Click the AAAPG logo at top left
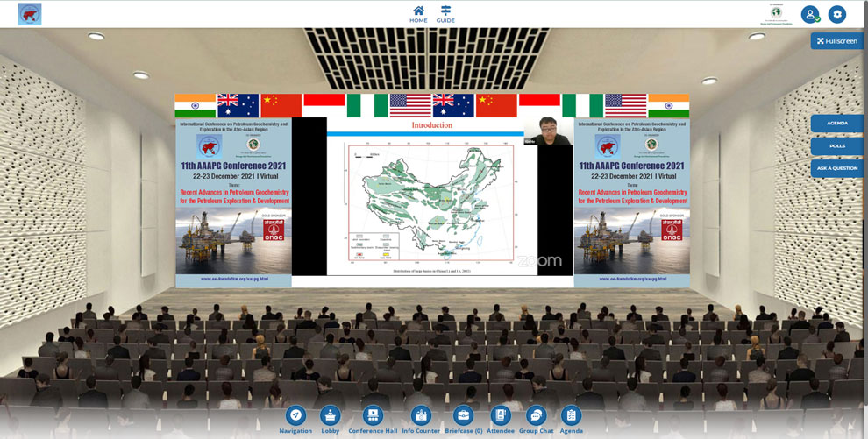868x439 pixels. 30,14
